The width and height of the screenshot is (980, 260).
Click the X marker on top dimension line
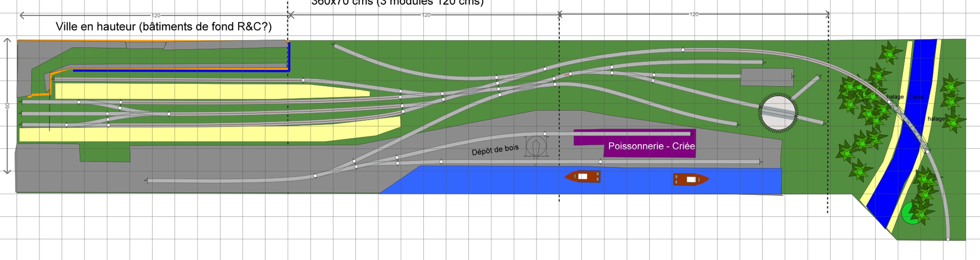pos(290,15)
